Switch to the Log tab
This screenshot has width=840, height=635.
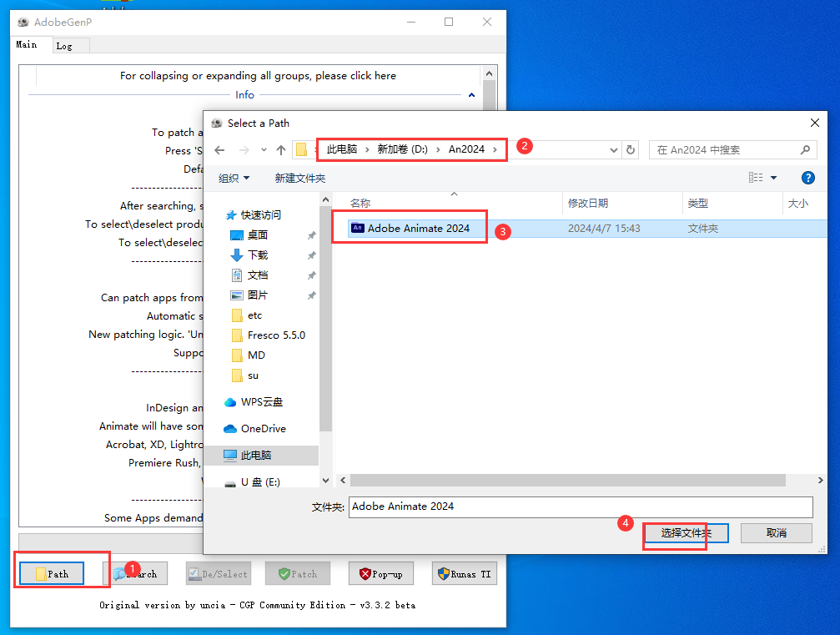(64, 46)
